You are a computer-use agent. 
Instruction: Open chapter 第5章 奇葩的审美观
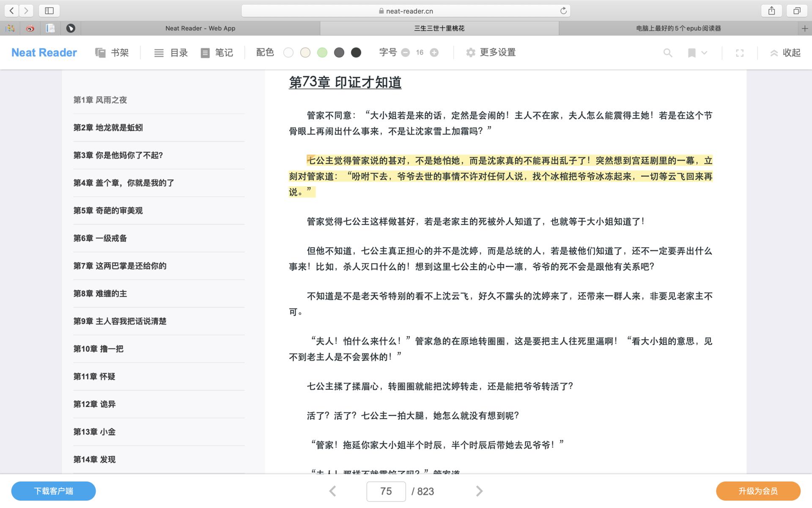[x=108, y=210]
